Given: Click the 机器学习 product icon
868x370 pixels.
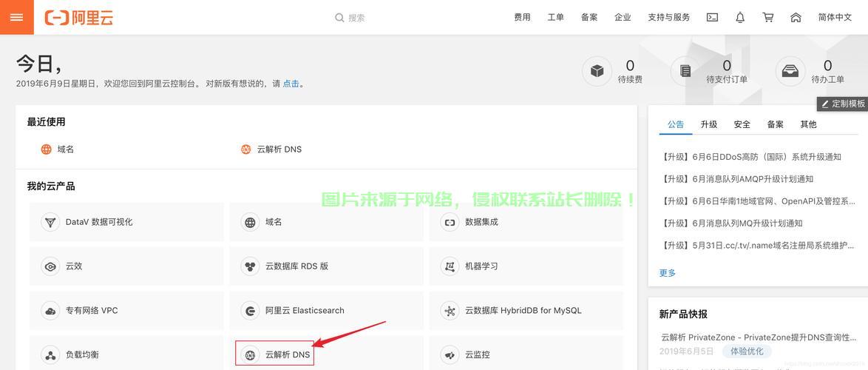Looking at the screenshot, I should tap(450, 266).
